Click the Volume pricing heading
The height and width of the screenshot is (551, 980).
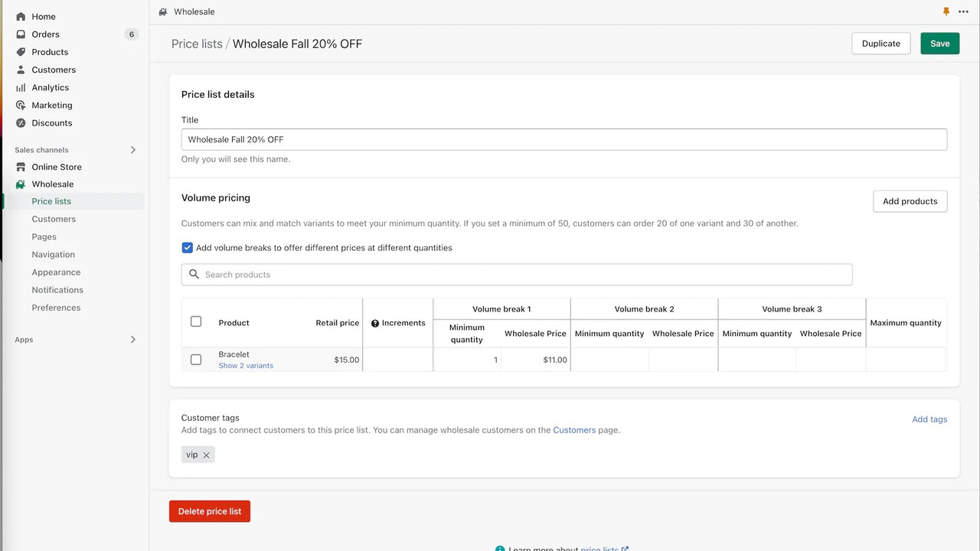coord(216,197)
